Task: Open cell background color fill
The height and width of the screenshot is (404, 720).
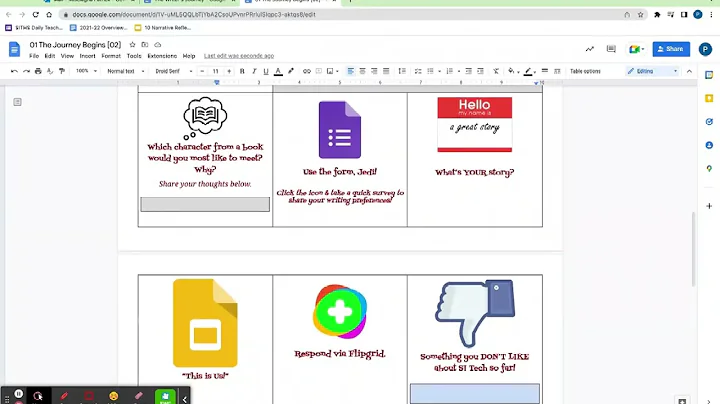Action: (511, 71)
